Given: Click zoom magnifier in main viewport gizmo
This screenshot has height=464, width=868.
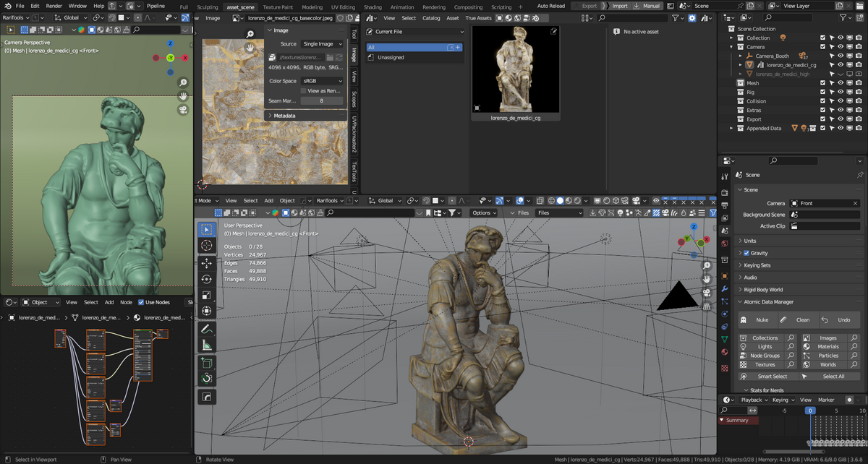Looking at the screenshot, I should (707, 265).
